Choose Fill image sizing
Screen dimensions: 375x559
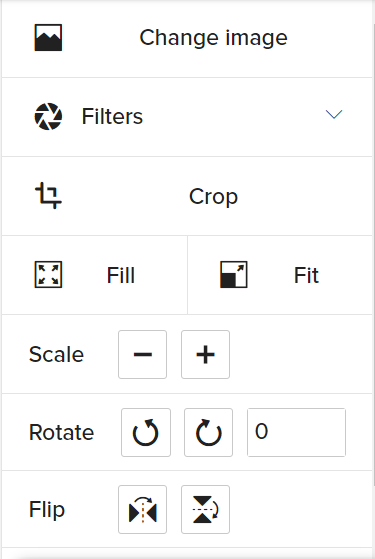94,275
